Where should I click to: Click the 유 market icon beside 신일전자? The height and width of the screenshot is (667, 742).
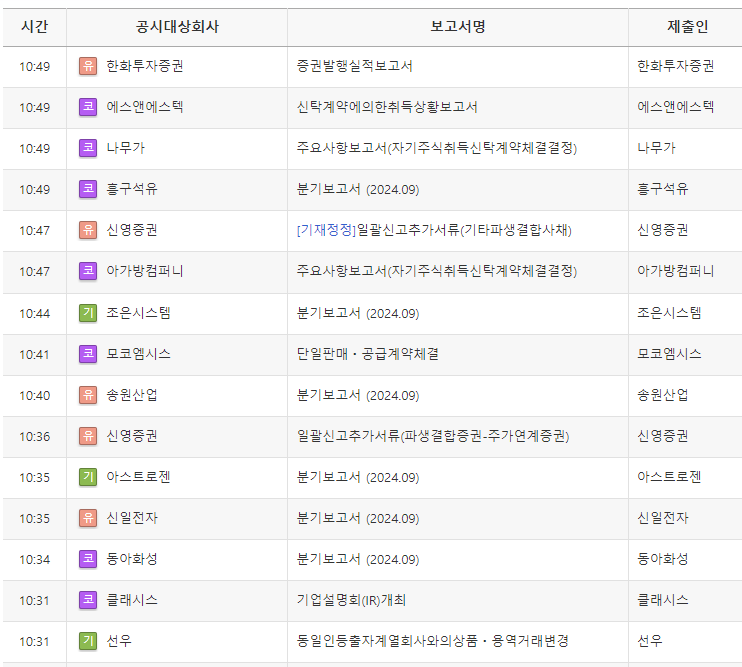[88, 518]
